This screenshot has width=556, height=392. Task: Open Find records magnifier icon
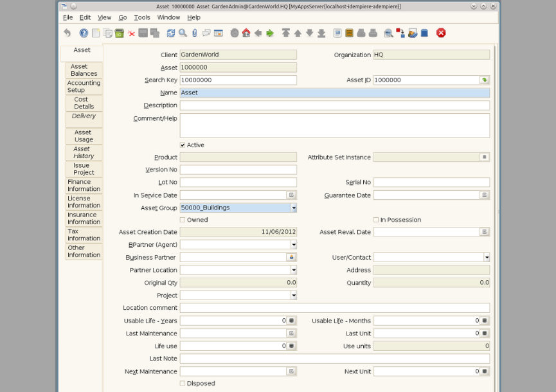click(x=183, y=33)
